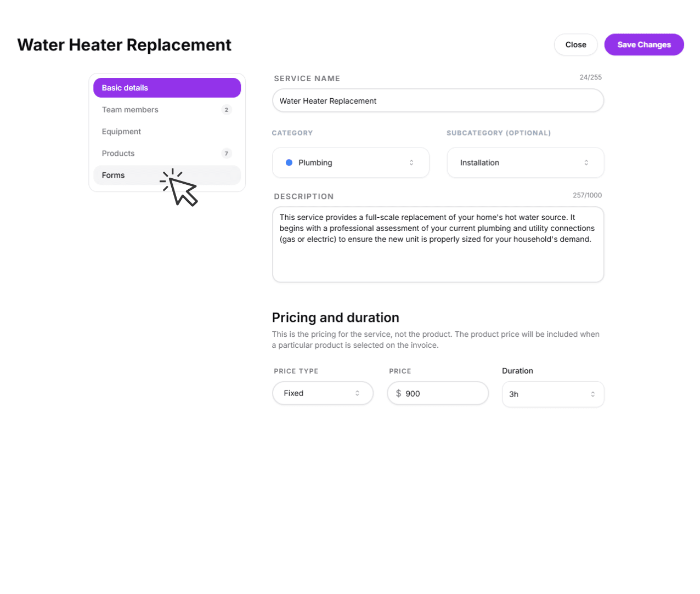Click the Subcategory chevron arrows icon
Image resolution: width=700 pixels, height=594 pixels.
[x=586, y=162]
